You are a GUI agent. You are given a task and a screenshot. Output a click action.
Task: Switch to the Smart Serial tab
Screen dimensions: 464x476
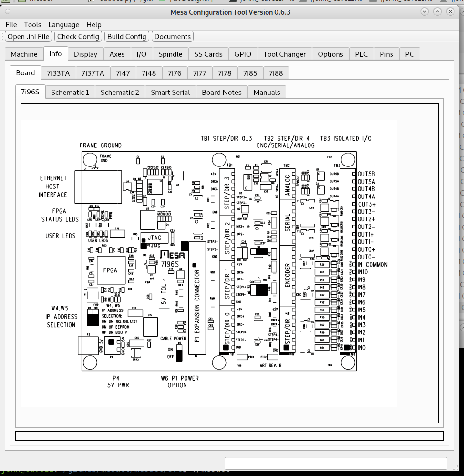tap(170, 92)
